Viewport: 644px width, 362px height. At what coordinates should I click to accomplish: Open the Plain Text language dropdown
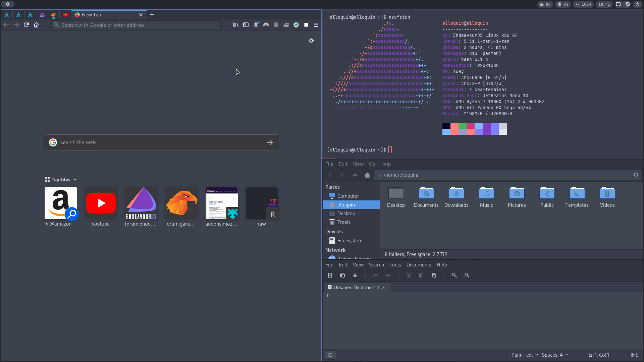click(525, 355)
